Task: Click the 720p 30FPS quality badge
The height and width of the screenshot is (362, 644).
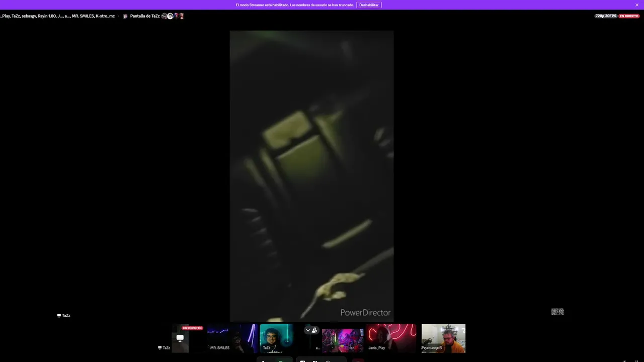Action: [606, 16]
